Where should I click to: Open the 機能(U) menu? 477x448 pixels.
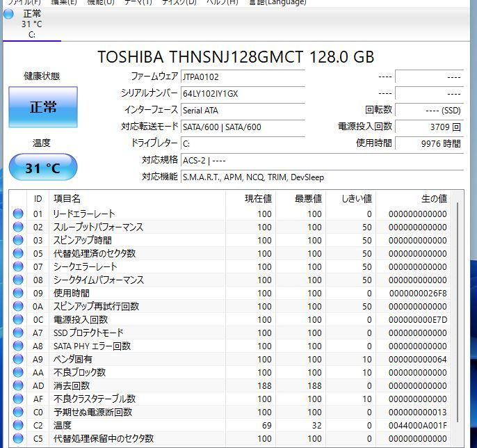[101, 3]
